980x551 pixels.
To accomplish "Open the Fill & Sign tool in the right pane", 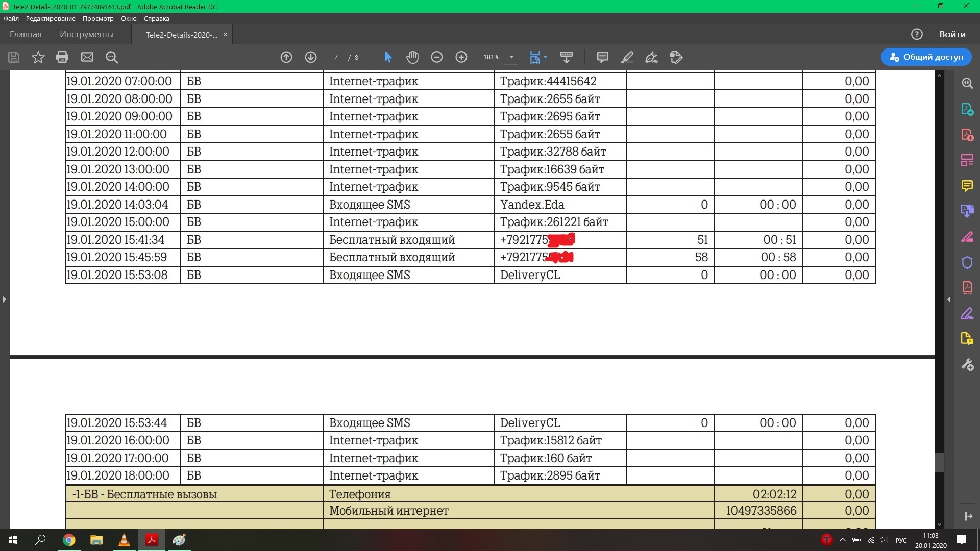I will (967, 237).
